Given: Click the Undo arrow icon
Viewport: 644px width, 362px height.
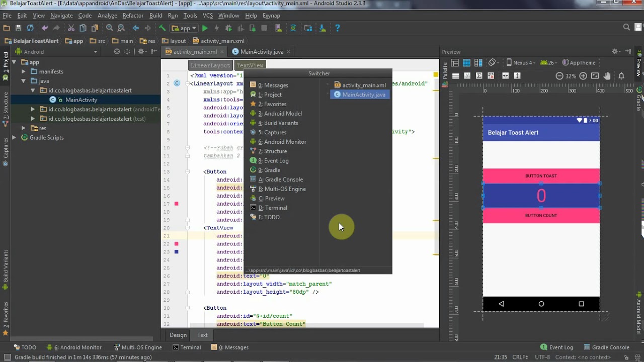Looking at the screenshot, I should (x=45, y=28).
